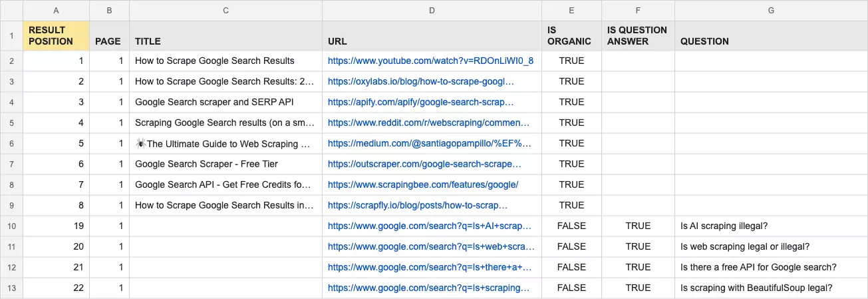Screen dimensions: 868x299
Task: Select row 6 header number
Action: [11, 143]
